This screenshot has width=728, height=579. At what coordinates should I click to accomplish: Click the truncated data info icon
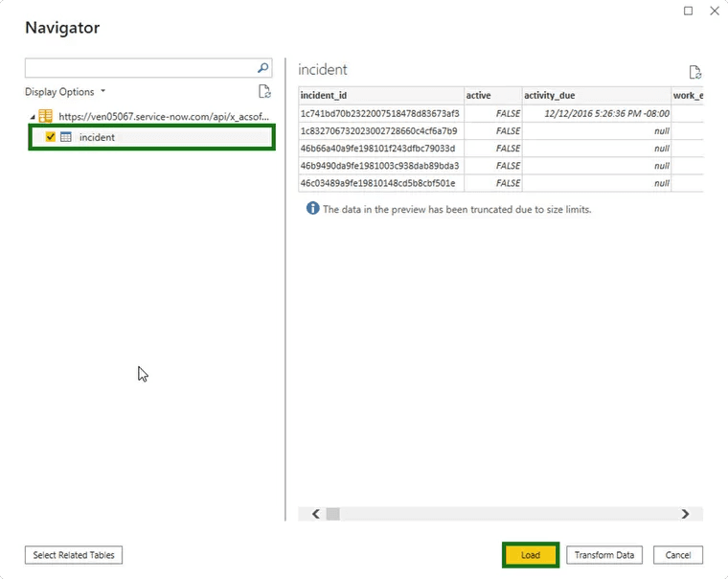click(312, 208)
